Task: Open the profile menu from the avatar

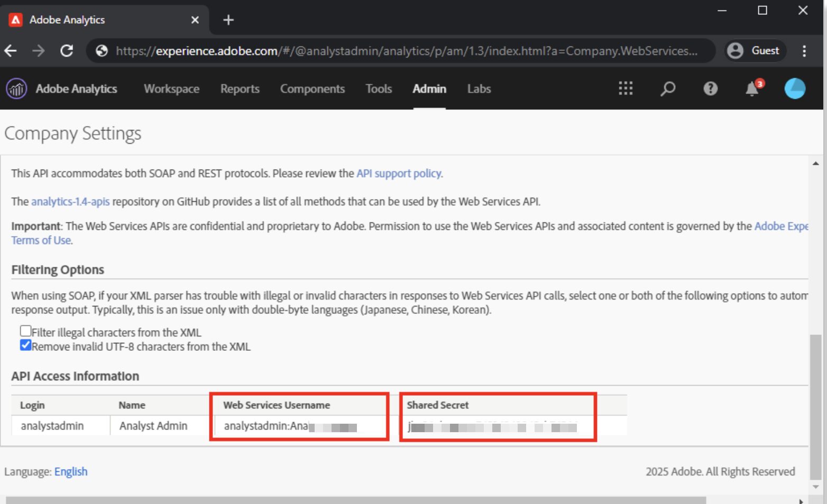Action: (794, 88)
